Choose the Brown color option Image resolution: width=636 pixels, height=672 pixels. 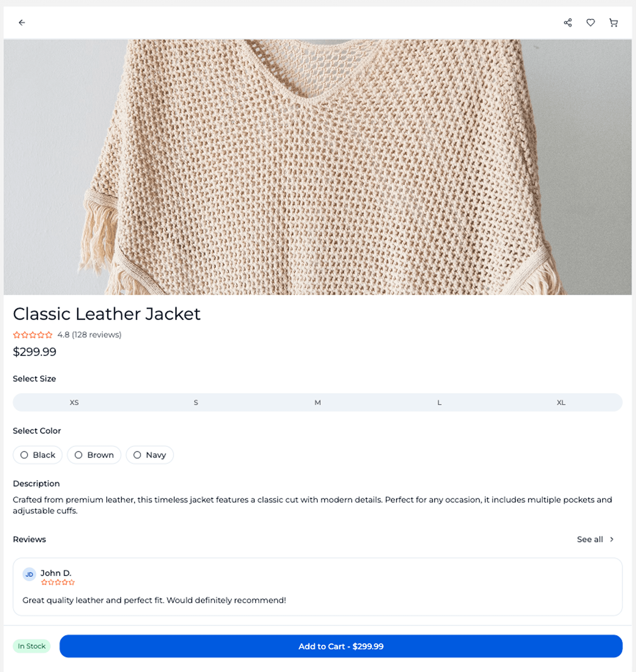(94, 455)
